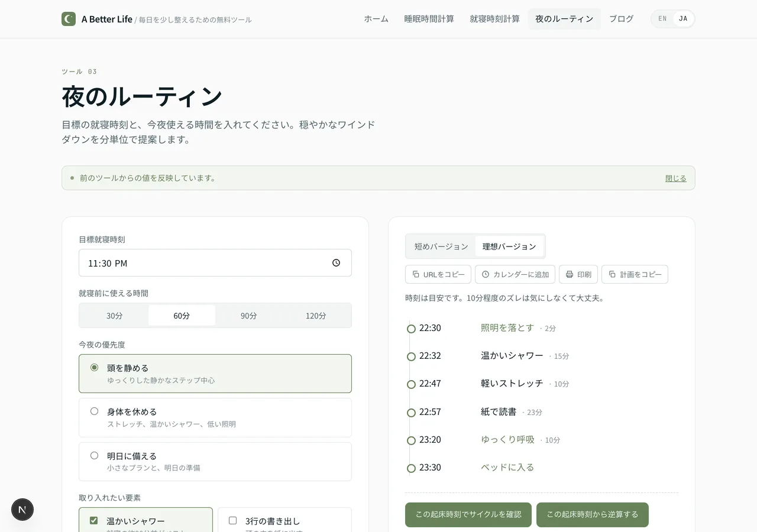Uncheck the 温かいシャワー checkbox
Viewport: 757px width, 532px height.
93,520
